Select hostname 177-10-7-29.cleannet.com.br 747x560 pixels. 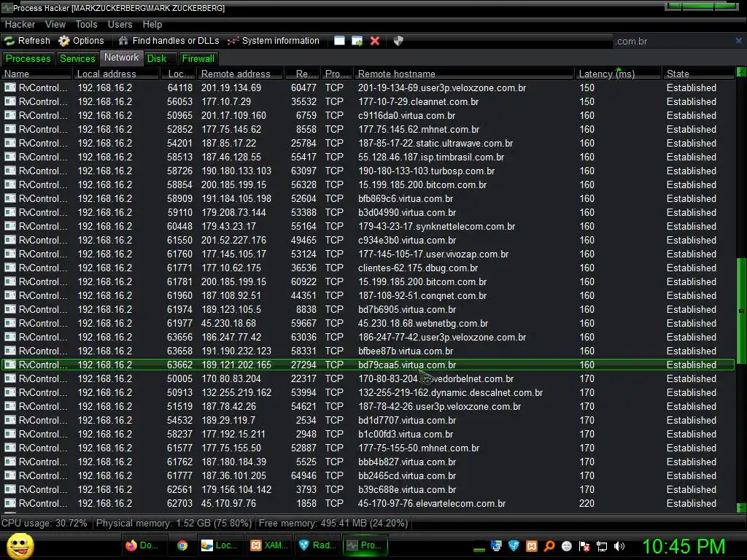coord(418,101)
